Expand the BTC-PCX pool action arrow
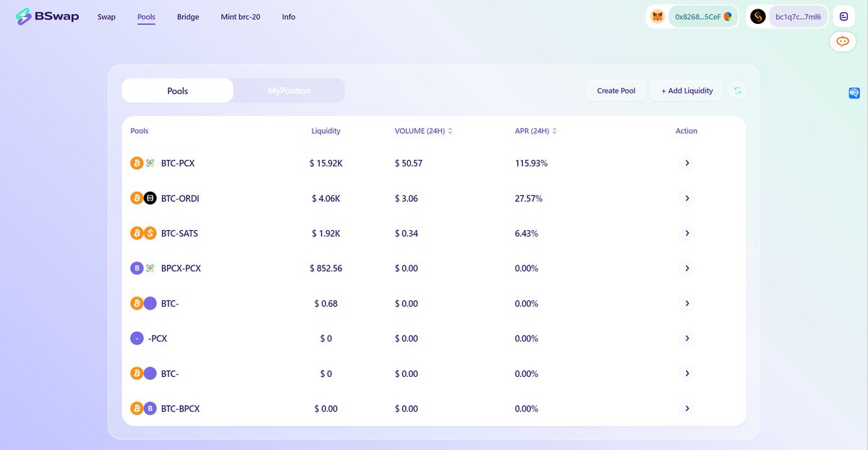Screen dimensions: 868x450 pyautogui.click(x=686, y=164)
